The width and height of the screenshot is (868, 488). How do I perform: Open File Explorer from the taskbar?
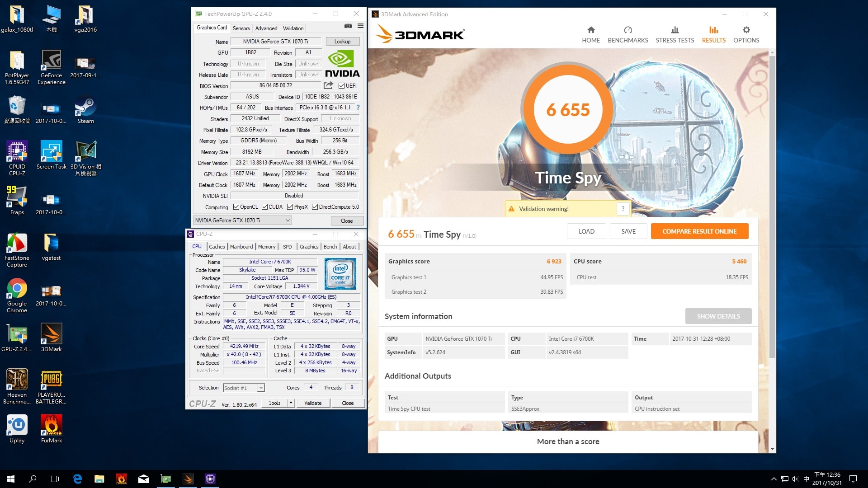[99, 479]
